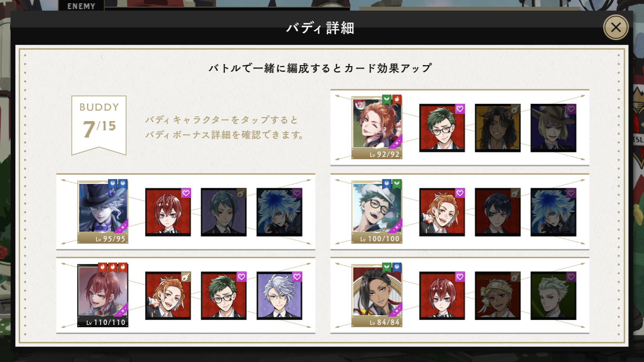Tap the Lv 84/84 character card
The image size is (644, 362).
(x=377, y=295)
